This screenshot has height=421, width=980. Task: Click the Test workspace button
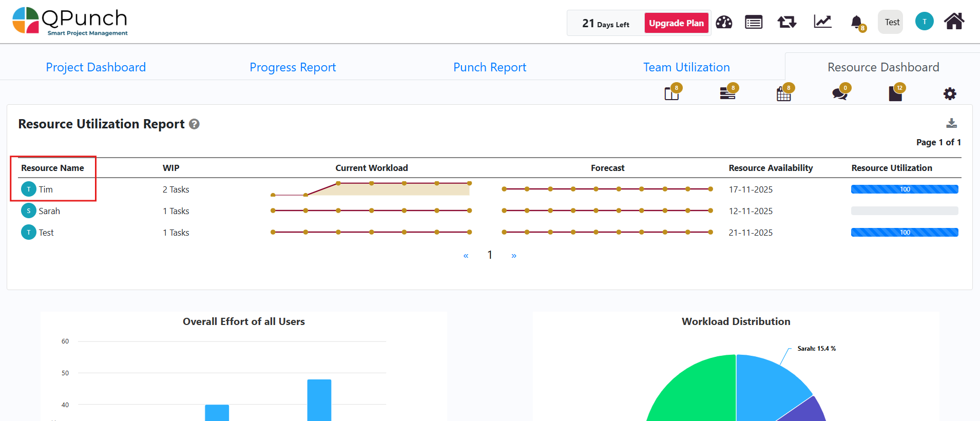click(892, 22)
